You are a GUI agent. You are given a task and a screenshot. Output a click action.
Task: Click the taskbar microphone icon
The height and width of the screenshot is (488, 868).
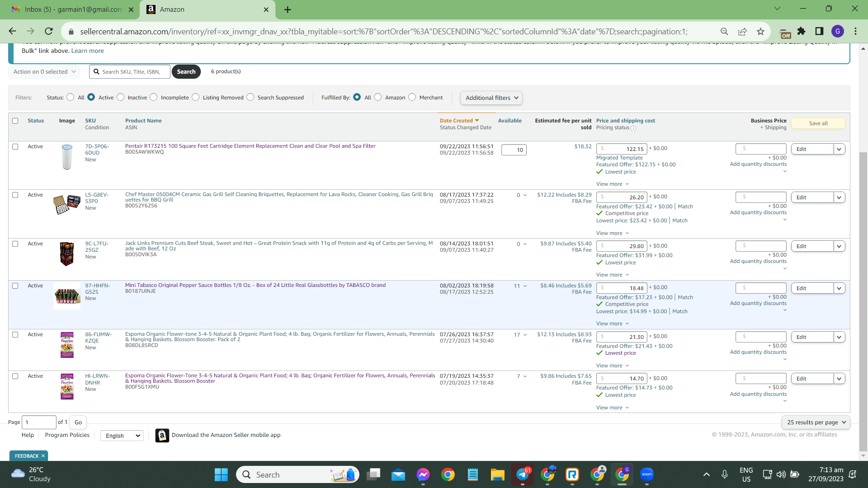coord(725,474)
